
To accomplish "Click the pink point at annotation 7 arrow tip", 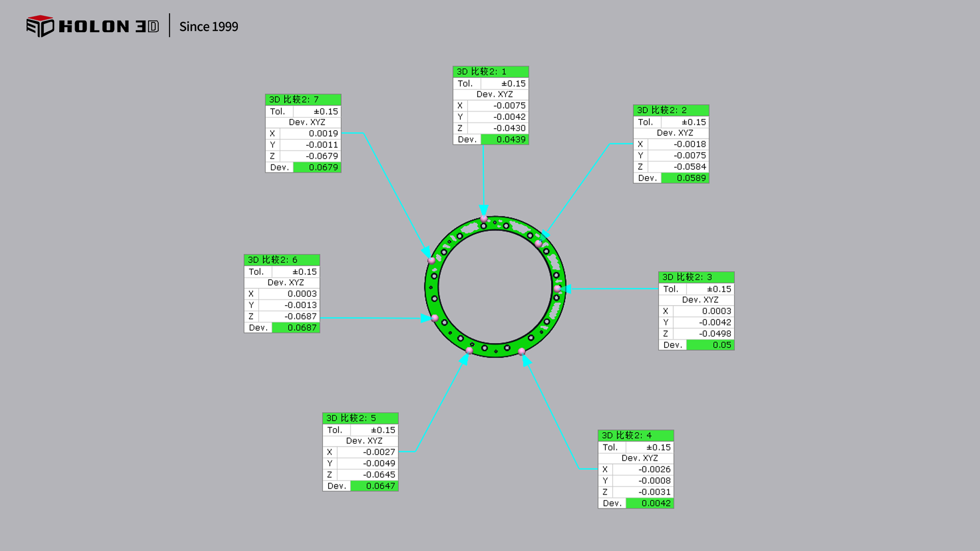I will (x=431, y=260).
